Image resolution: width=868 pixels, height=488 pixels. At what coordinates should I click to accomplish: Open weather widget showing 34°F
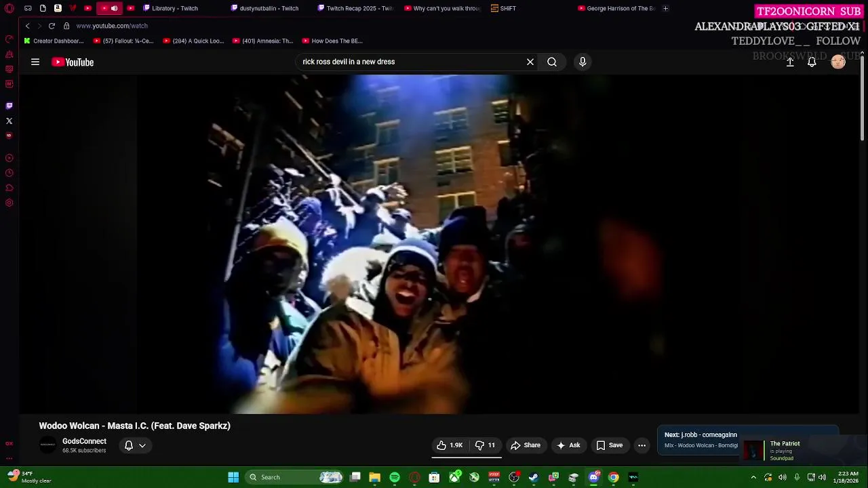tap(30, 477)
